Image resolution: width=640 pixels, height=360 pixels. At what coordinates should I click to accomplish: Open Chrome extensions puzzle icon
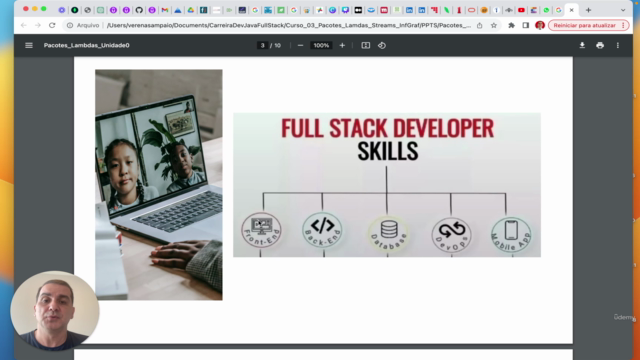(511, 25)
